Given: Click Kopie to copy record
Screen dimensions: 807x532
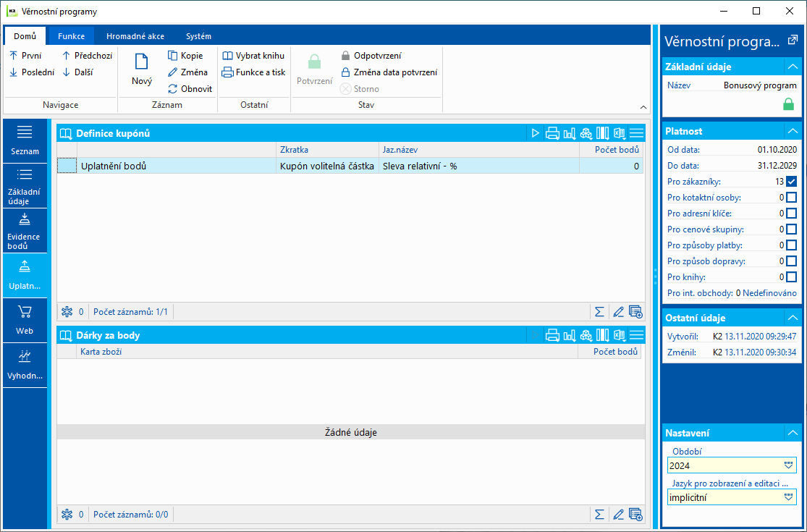Looking at the screenshot, I should click(x=185, y=56).
